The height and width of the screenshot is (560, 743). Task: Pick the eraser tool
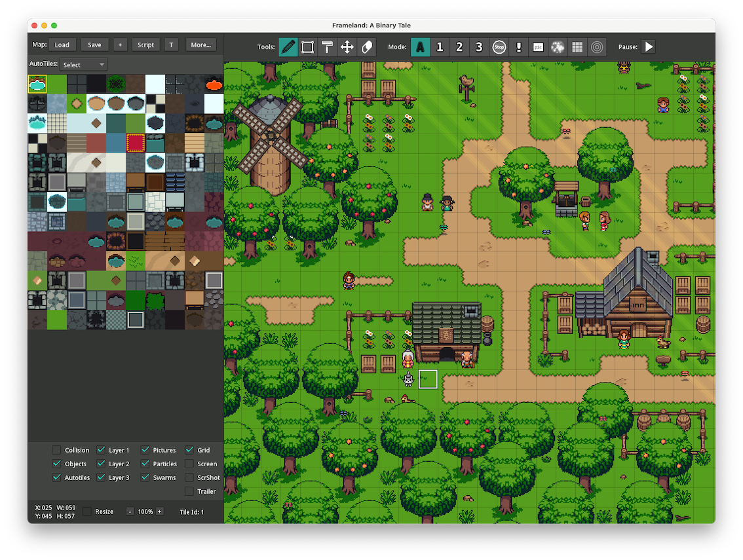[366, 47]
